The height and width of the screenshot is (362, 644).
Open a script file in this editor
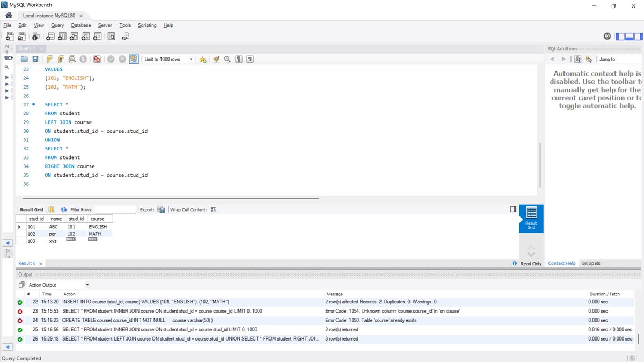[x=24, y=59]
